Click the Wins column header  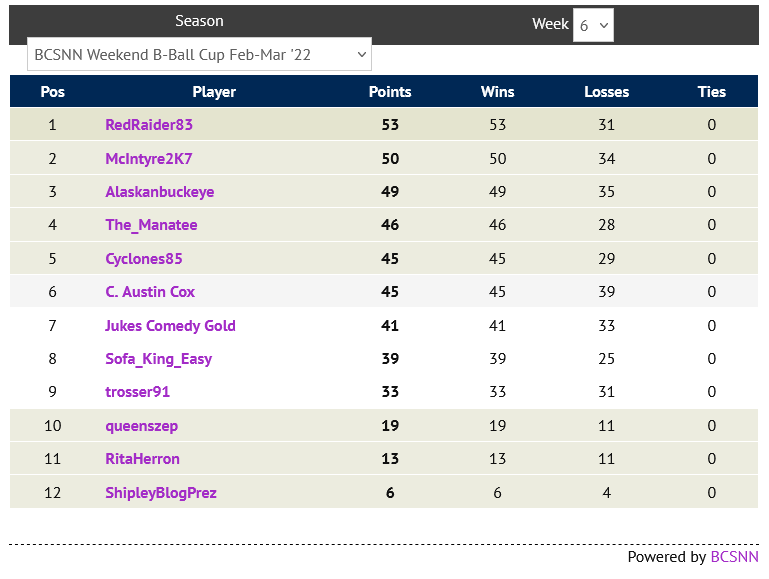point(497,92)
